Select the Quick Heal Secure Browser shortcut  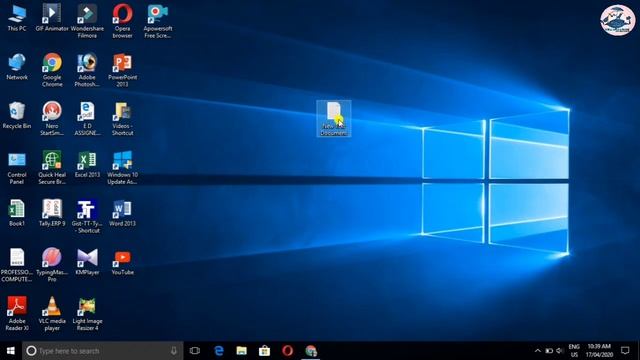coord(52,168)
